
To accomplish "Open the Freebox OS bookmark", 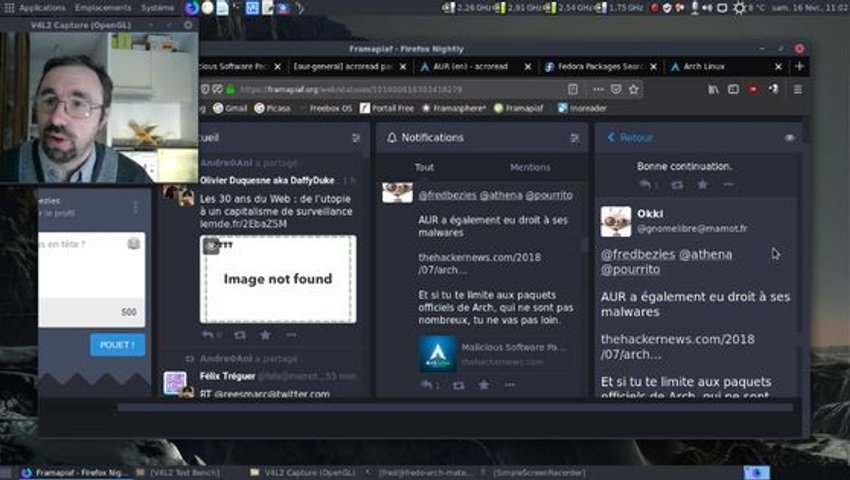I will (x=325, y=108).
